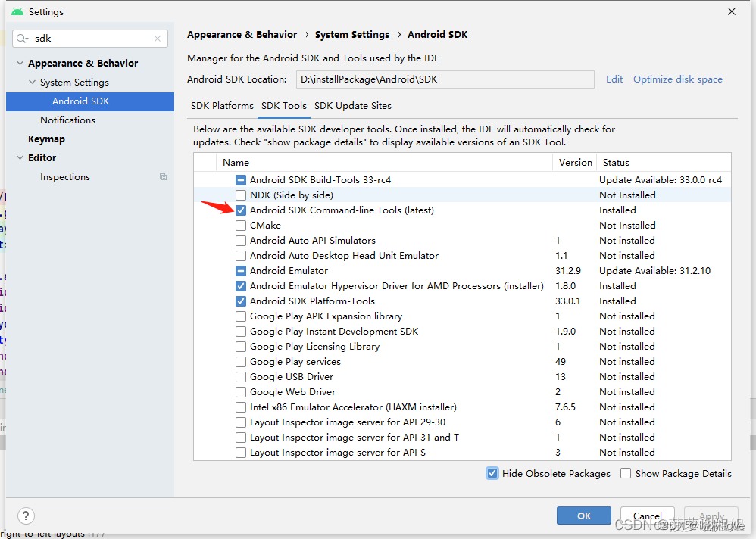Click the Inspections profile settings icon
This screenshot has height=539, width=756.
tap(163, 177)
